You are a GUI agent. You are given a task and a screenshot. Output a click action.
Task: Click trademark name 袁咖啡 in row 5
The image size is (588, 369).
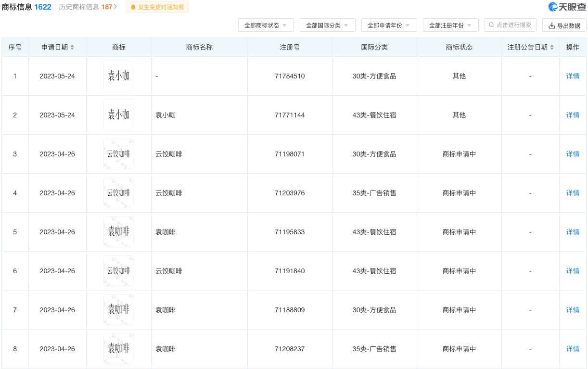tap(166, 232)
